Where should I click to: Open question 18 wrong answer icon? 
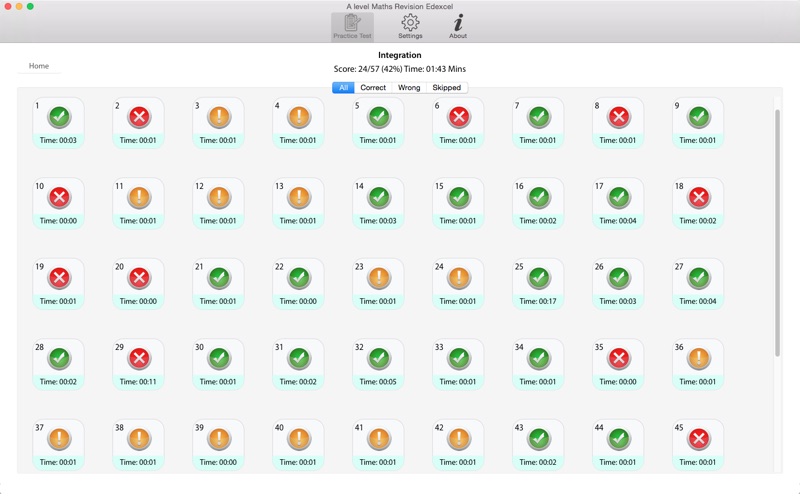click(698, 197)
